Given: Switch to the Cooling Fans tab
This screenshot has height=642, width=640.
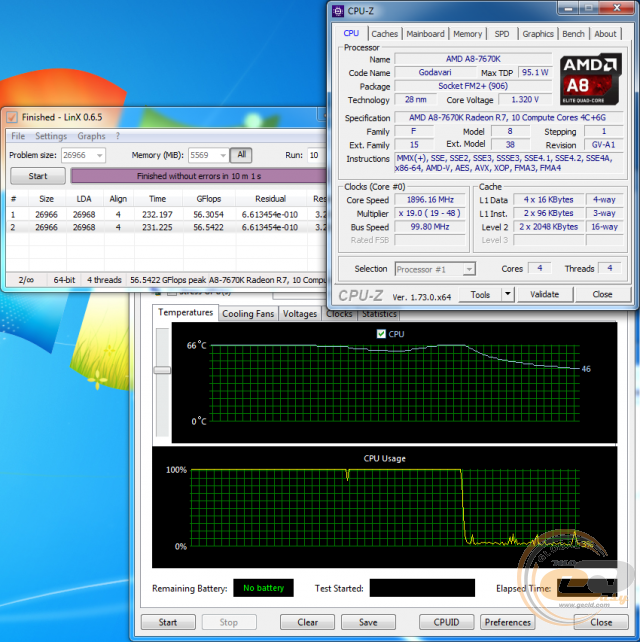Looking at the screenshot, I should point(248,314).
